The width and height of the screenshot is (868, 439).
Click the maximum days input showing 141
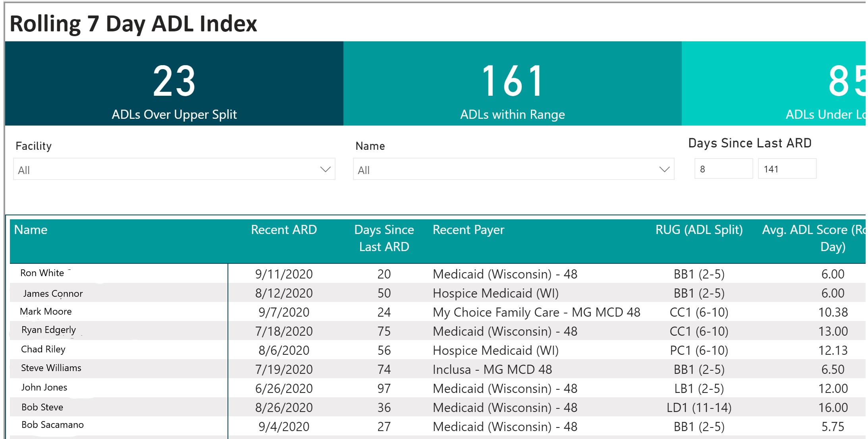click(x=787, y=169)
